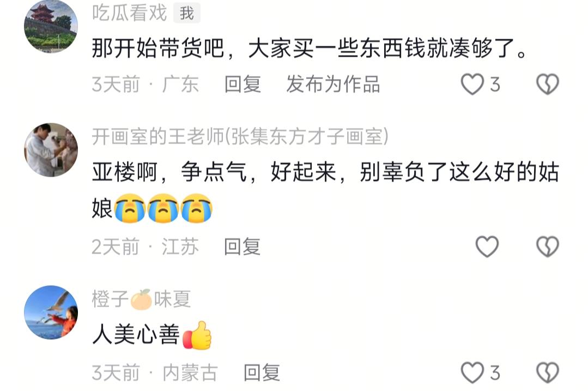Click 发布为作品 under first comment
The width and height of the screenshot is (588, 391).
pyautogui.click(x=334, y=84)
